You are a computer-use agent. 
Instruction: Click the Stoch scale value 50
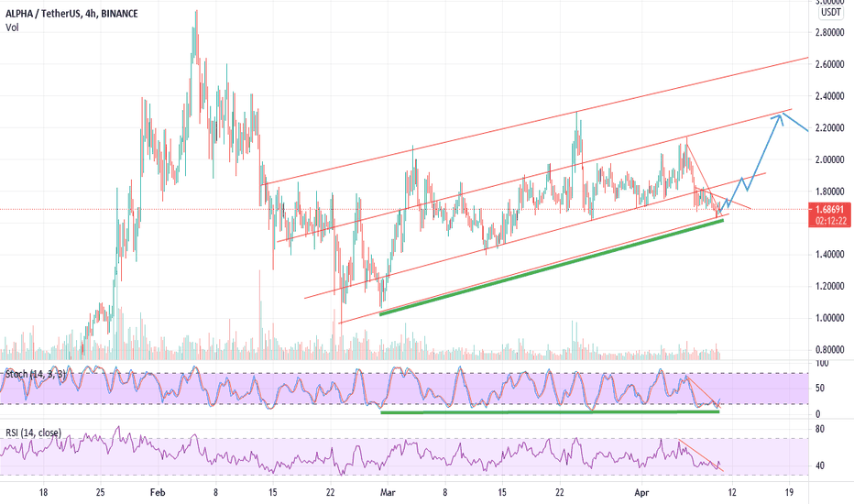[820, 388]
